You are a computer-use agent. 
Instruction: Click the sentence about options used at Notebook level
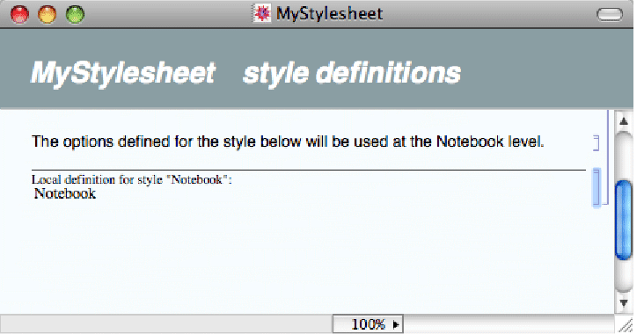tap(288, 142)
